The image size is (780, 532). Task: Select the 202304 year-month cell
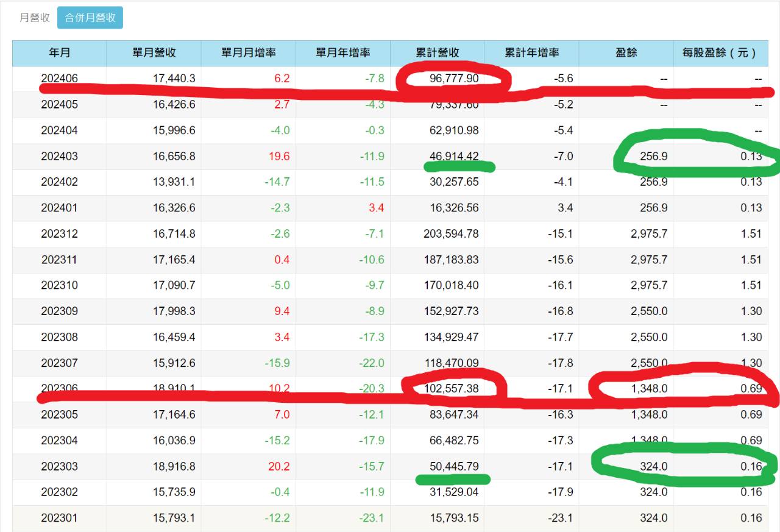tap(60, 440)
